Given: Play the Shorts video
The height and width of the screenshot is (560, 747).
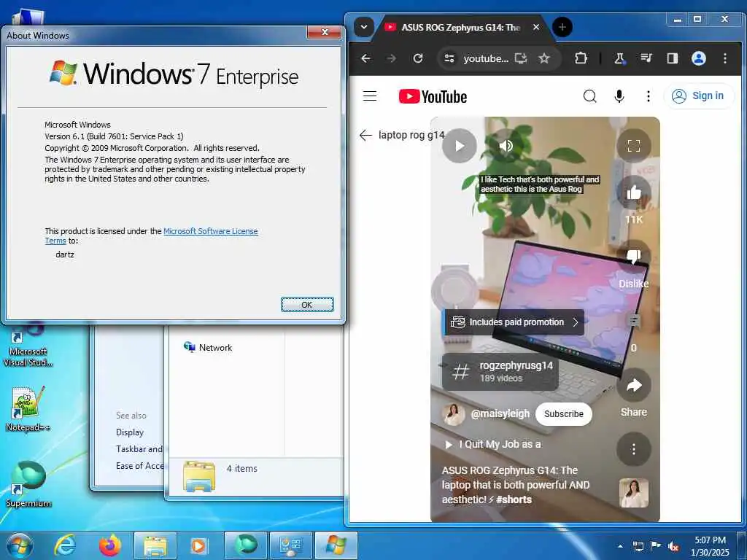Looking at the screenshot, I should pos(460,146).
